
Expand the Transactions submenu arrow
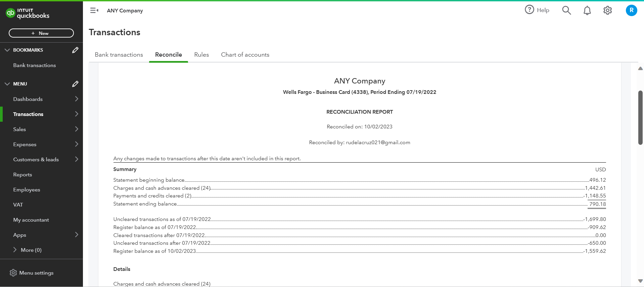coord(77,114)
